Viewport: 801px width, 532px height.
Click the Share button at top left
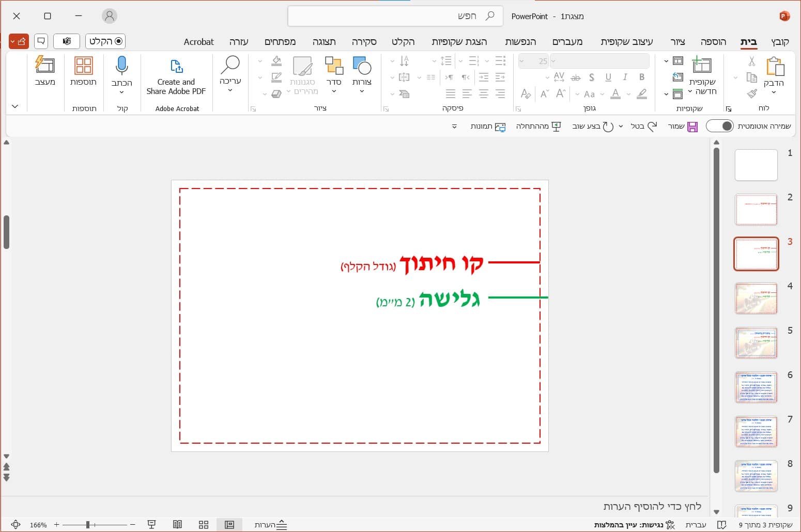19,41
